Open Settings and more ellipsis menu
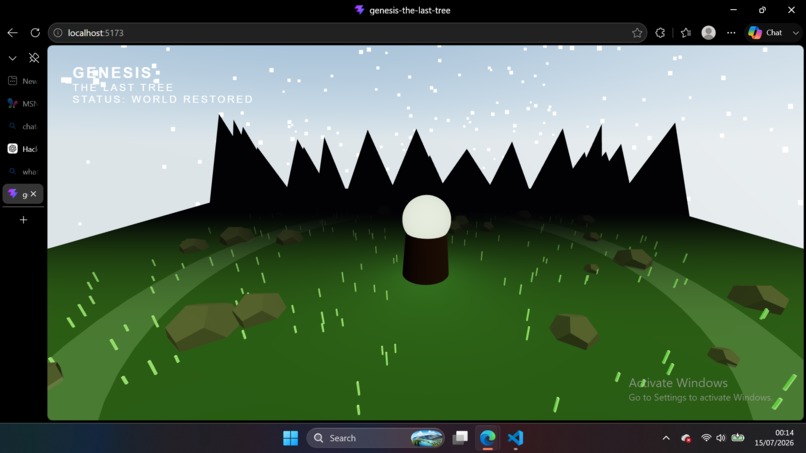Image resolution: width=806 pixels, height=453 pixels. tap(731, 33)
